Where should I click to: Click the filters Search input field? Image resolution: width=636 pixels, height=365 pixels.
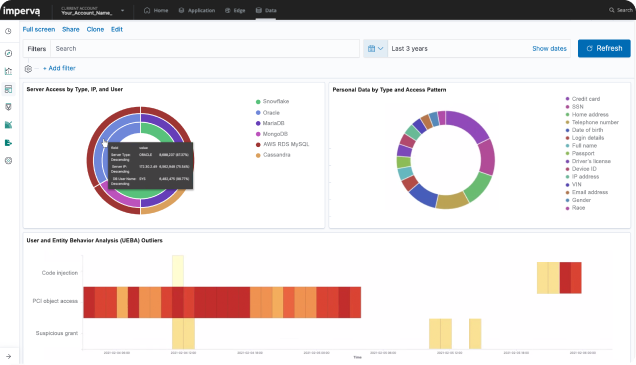[x=205, y=49]
